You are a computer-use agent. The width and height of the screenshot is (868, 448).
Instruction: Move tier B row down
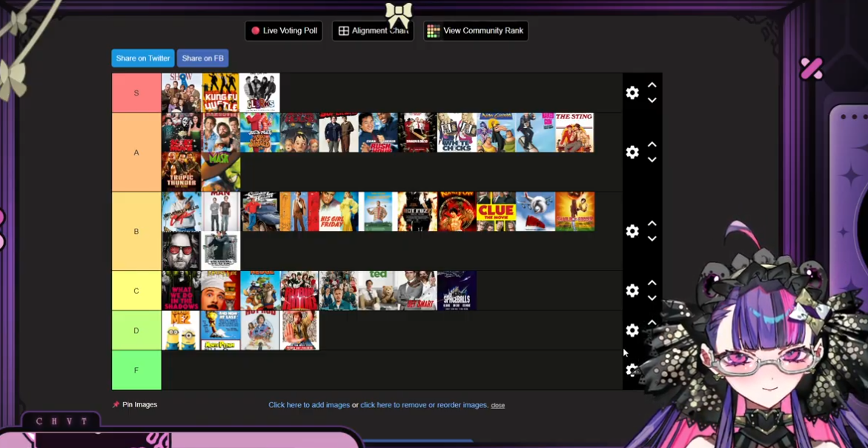[x=652, y=238]
